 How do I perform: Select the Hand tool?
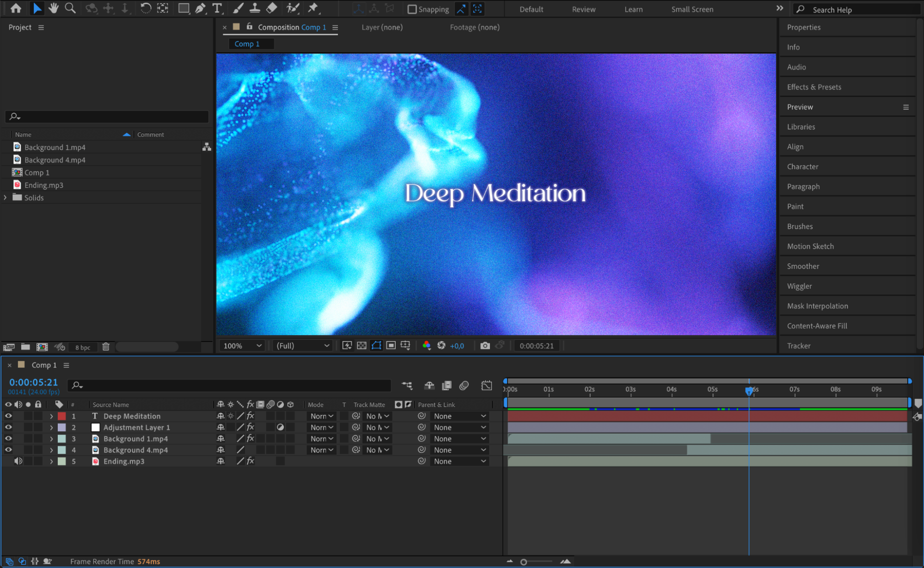(54, 8)
